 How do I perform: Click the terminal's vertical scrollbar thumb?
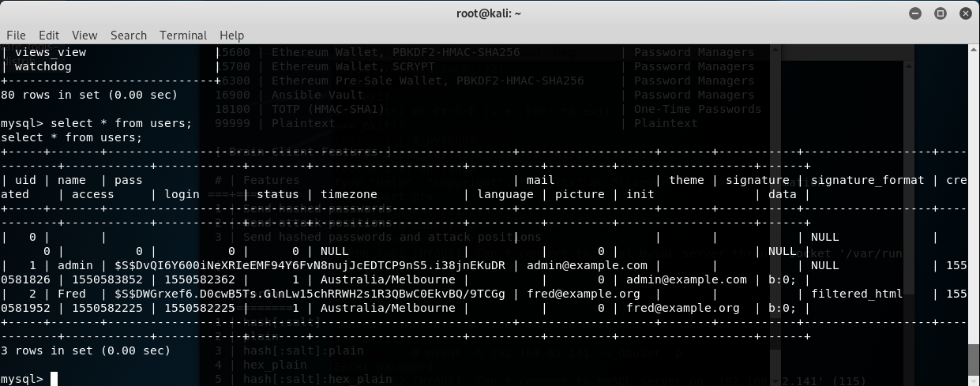[x=974, y=362]
